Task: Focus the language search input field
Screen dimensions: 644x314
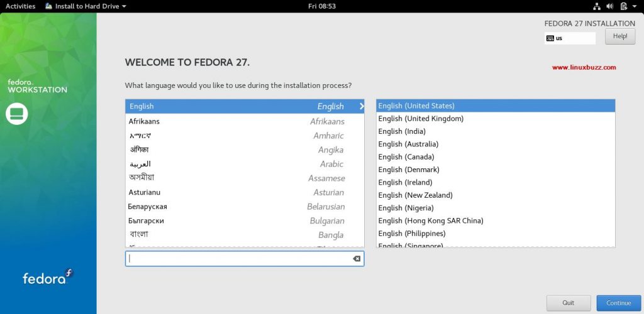Action: 245,259
